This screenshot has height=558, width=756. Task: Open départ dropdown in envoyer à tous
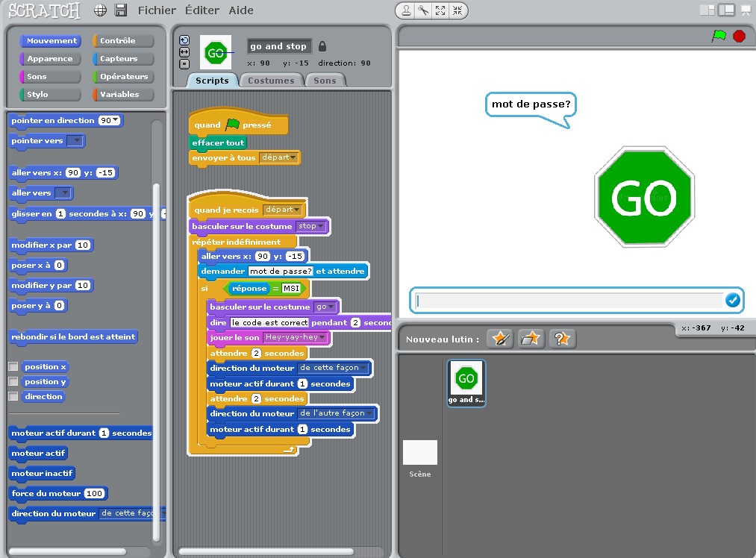pos(278,157)
